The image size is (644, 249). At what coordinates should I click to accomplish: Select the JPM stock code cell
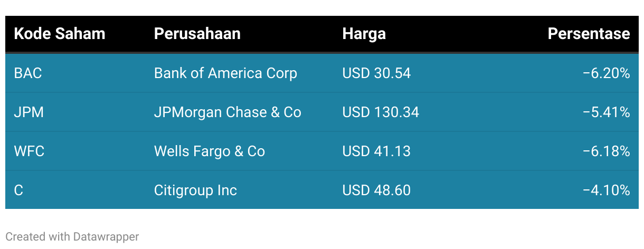coord(29,112)
